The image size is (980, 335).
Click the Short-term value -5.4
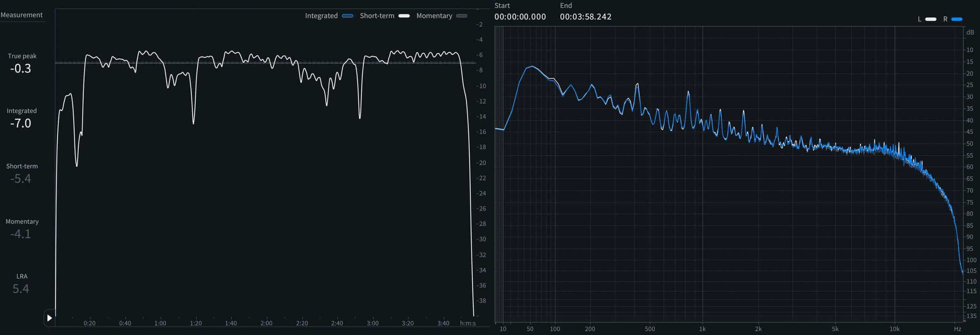point(21,179)
